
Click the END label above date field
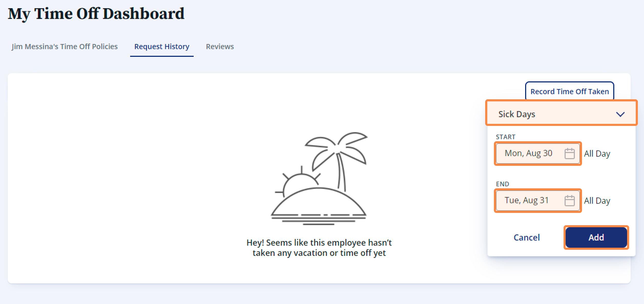pyautogui.click(x=502, y=184)
